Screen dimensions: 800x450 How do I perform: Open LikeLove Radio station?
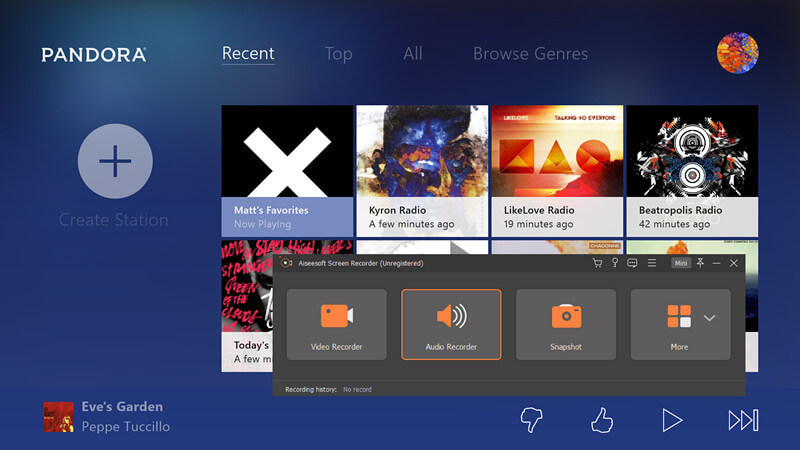[x=557, y=171]
